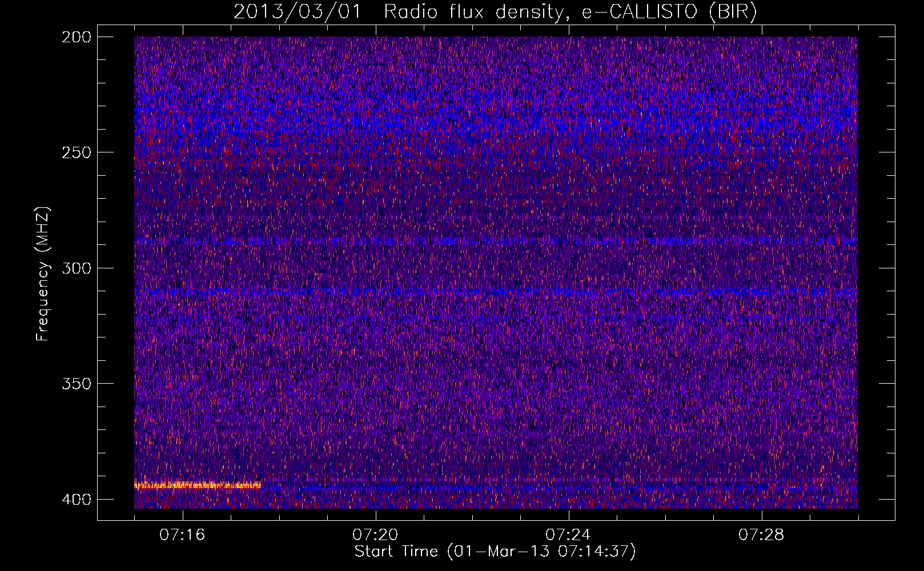This screenshot has width=924, height=571.
Task: Click the blue horizontal interference line near 311 MHz
Action: click(x=496, y=292)
